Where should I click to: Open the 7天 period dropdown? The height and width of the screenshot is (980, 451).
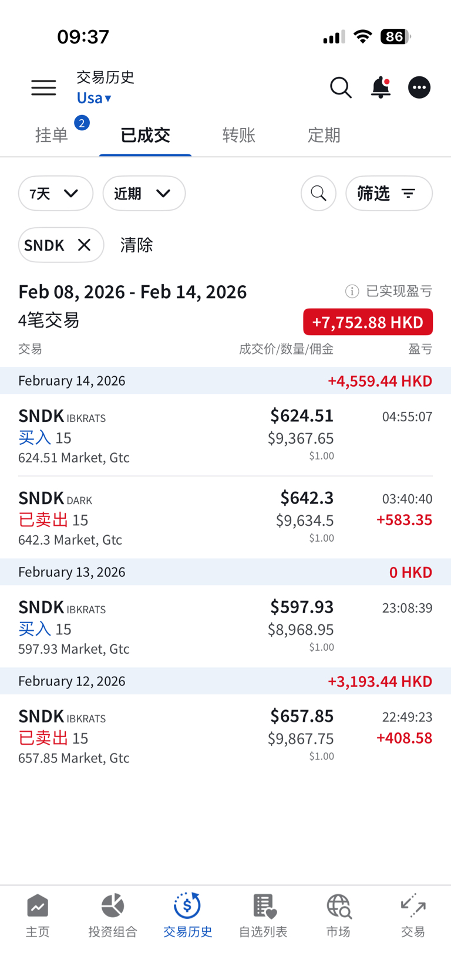pos(55,193)
